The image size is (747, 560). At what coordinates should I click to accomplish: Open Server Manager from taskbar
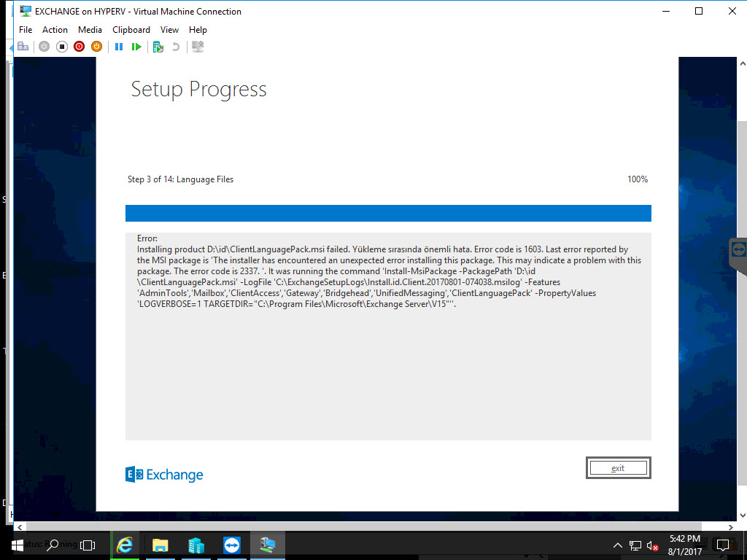pos(196,545)
